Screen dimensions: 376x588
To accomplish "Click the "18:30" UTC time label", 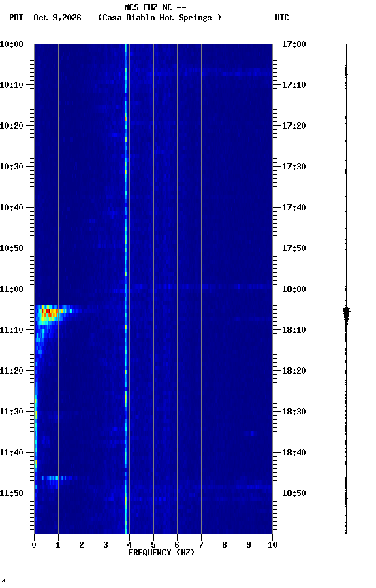I will click(294, 412).
